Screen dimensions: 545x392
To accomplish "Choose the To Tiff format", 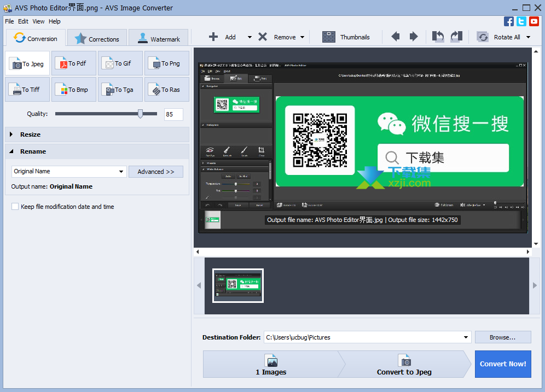I will 27,90.
